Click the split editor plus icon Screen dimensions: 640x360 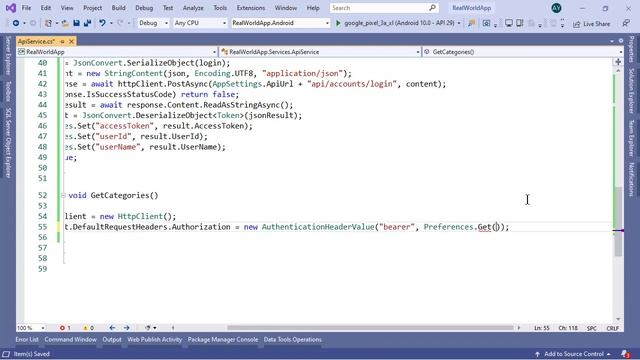(x=618, y=62)
